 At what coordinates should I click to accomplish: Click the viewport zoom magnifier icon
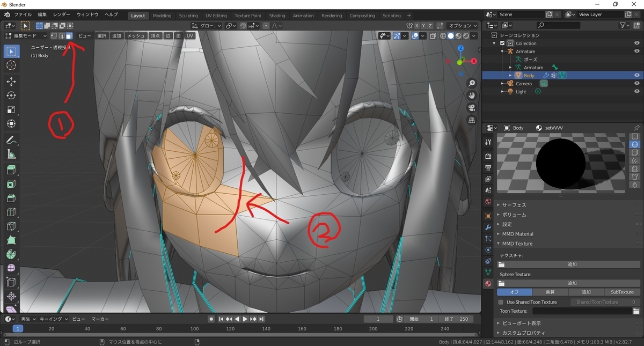pyautogui.click(x=472, y=83)
